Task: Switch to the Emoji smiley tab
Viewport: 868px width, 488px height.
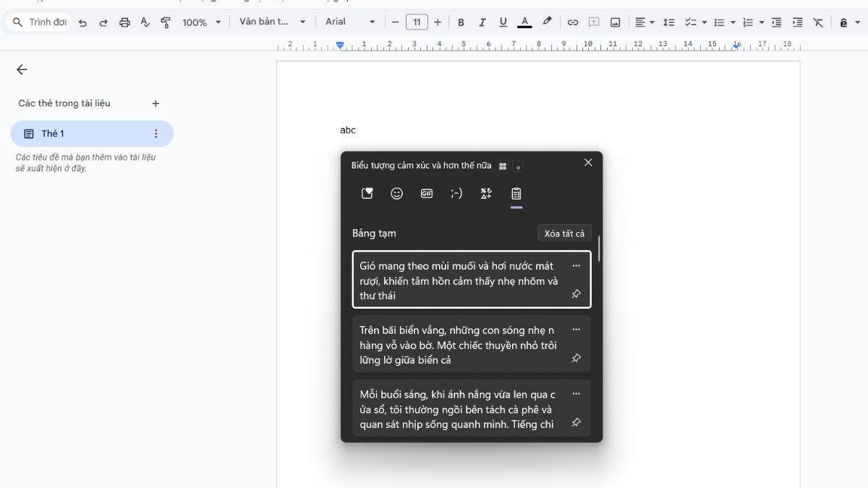Action: pyautogui.click(x=397, y=193)
